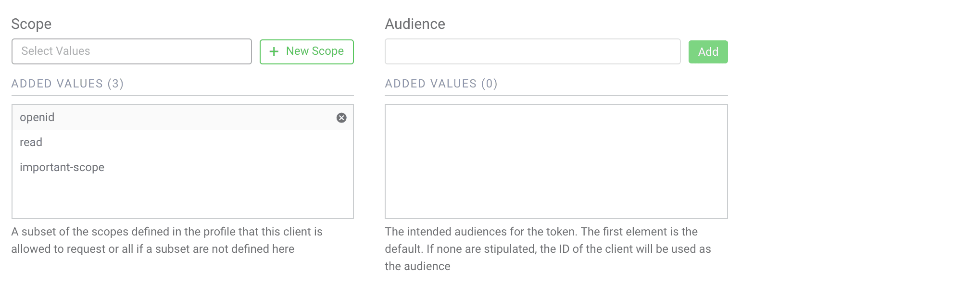Click the plus icon on New Scope
This screenshot has width=980, height=297.
(274, 51)
